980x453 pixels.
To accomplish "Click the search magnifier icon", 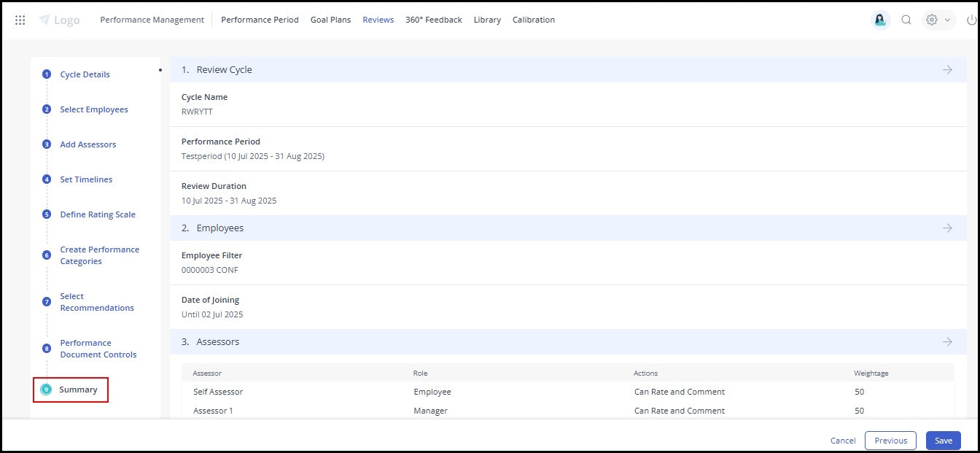I will click(906, 20).
